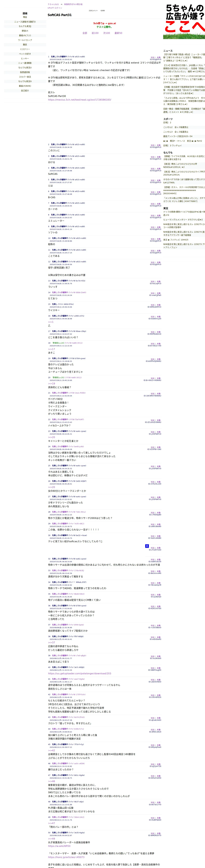This screenshot has height=868, width=205.
Task: Click the 垢版 link on post 30
Action: (x=153, y=536)
